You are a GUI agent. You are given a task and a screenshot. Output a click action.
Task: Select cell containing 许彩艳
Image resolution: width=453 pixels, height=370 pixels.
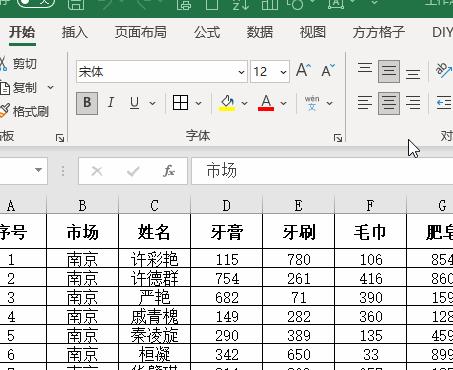[x=154, y=259]
